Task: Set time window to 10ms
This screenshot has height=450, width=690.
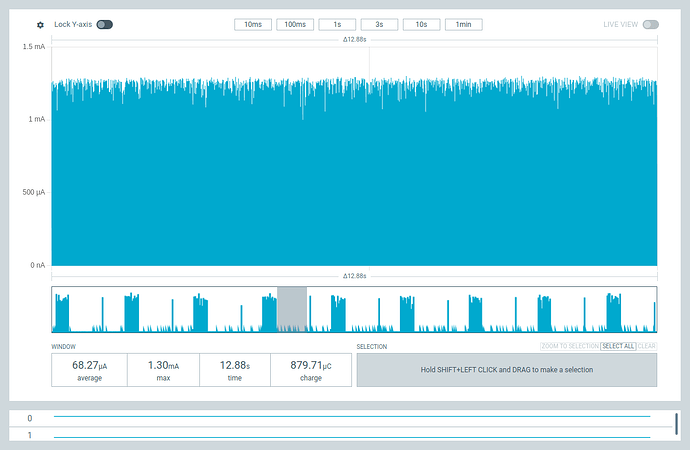Action: coord(253,24)
